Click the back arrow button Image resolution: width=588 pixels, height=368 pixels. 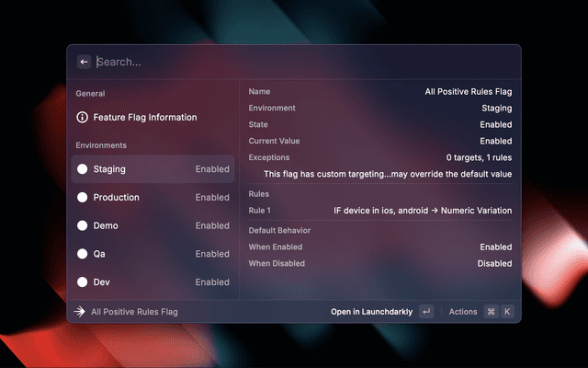point(84,62)
